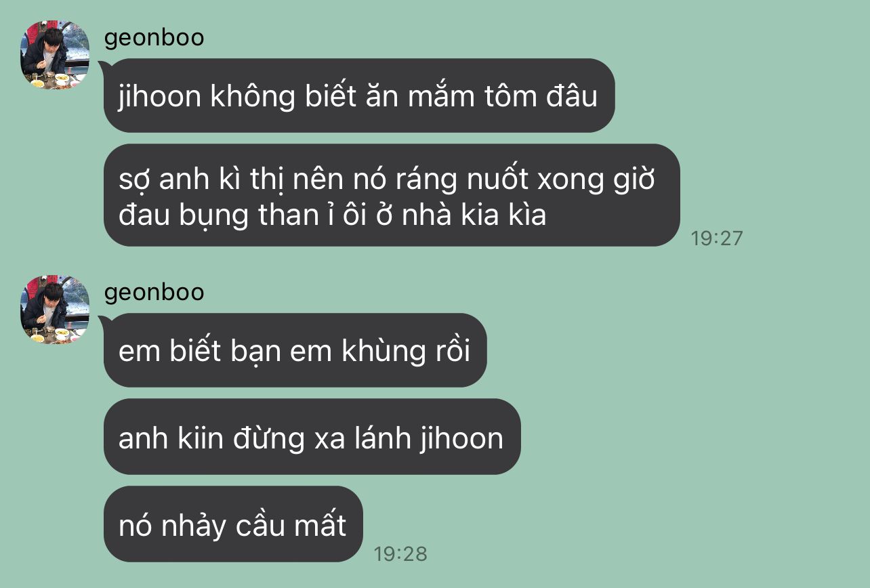Click the speech tail of the 'em biết bạn em' bubble
This screenshot has width=870, height=588.
tap(106, 317)
